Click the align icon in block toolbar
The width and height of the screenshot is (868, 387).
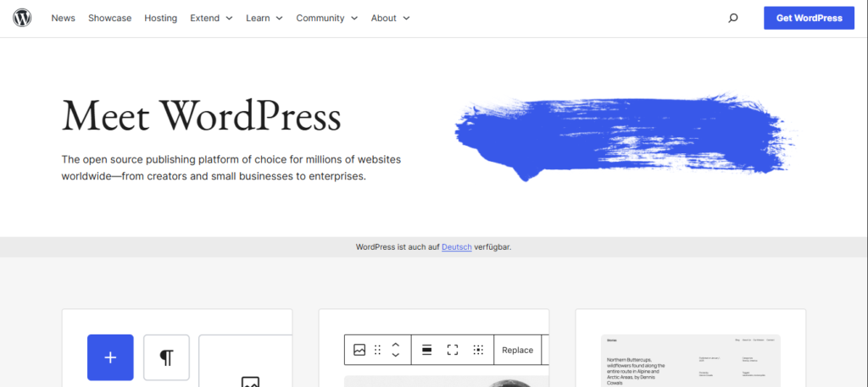[427, 350]
